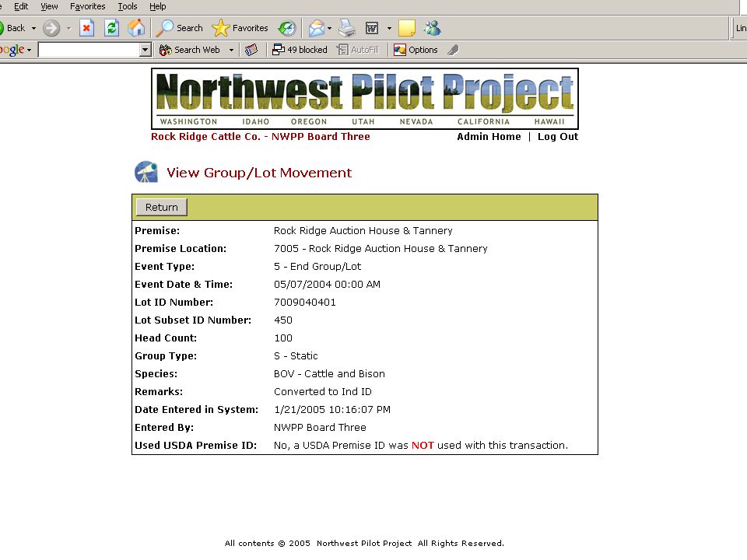
Task: Click Entered By value NWPP Board Three
Action: coord(320,428)
